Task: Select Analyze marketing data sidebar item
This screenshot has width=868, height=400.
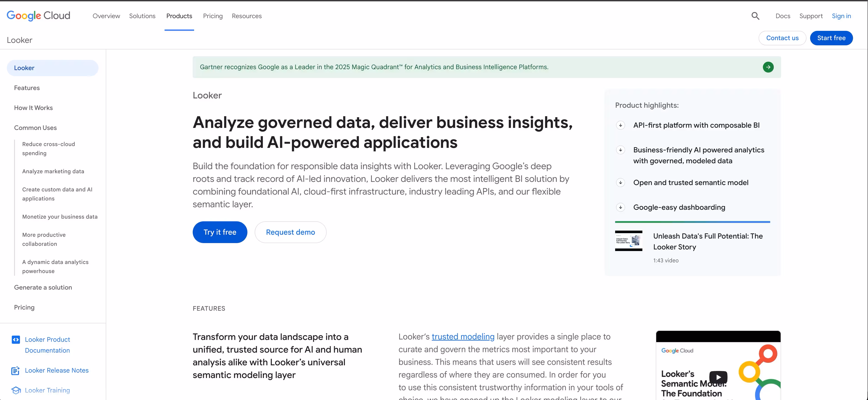Action: coord(53,171)
